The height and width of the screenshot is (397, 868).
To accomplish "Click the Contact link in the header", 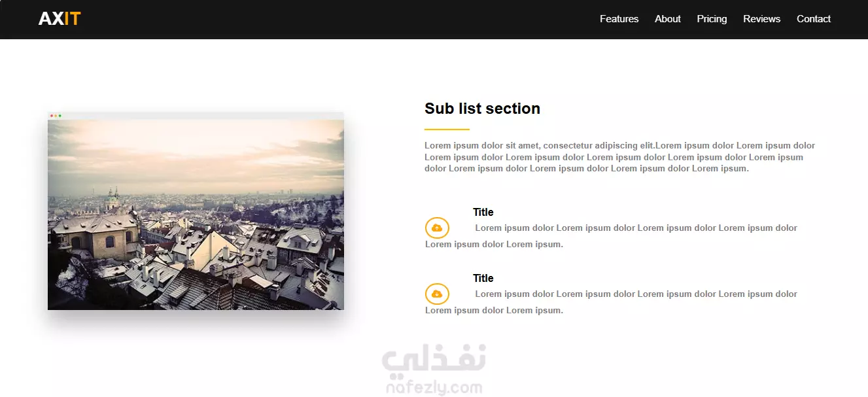I will (x=814, y=19).
